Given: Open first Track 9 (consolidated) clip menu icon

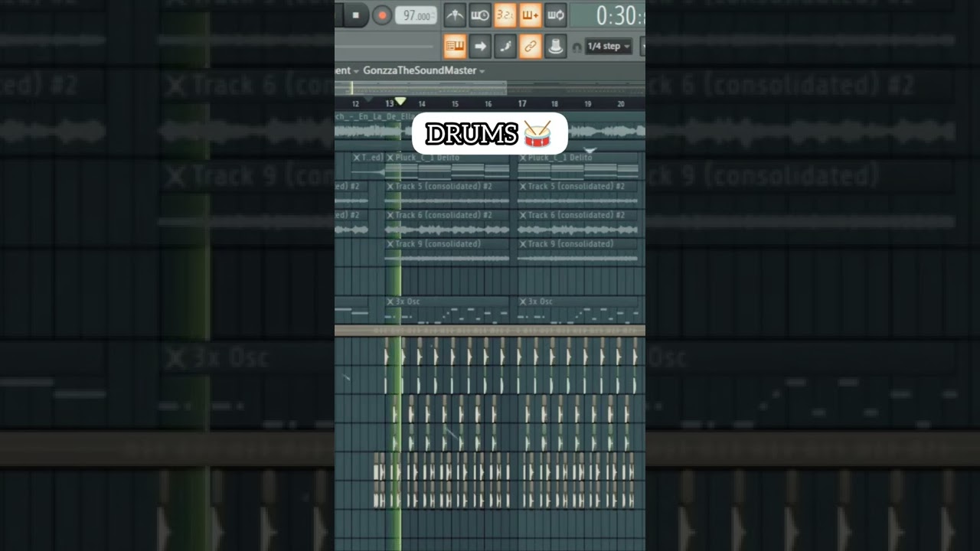Looking at the screenshot, I should (x=390, y=244).
